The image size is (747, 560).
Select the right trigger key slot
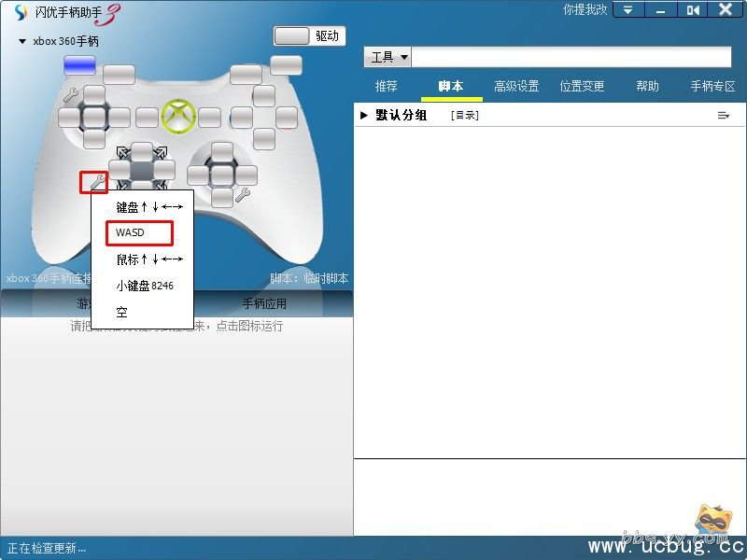click(x=286, y=65)
